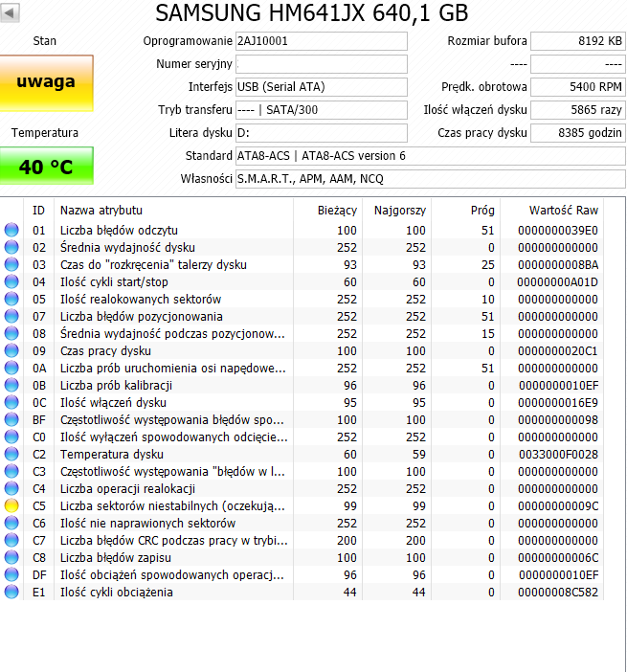The image size is (627, 672).
Task: Select row 'Liczba operacji realokacji'
Action: [x=302, y=488]
